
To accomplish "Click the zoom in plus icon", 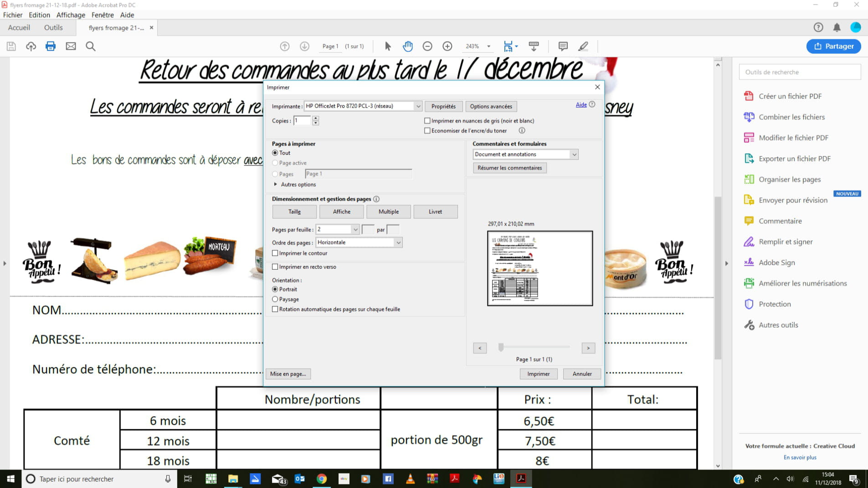I will click(x=447, y=46).
